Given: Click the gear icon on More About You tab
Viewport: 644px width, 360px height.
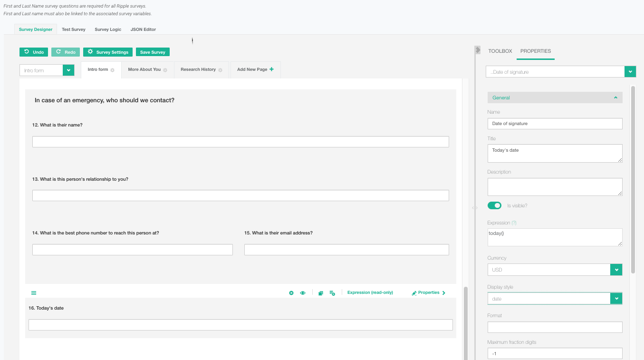Looking at the screenshot, I should [x=165, y=70].
